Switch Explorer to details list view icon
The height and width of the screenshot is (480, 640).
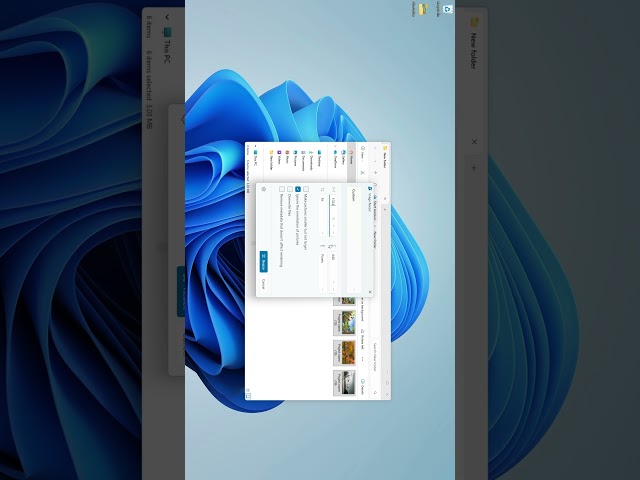(x=248, y=391)
